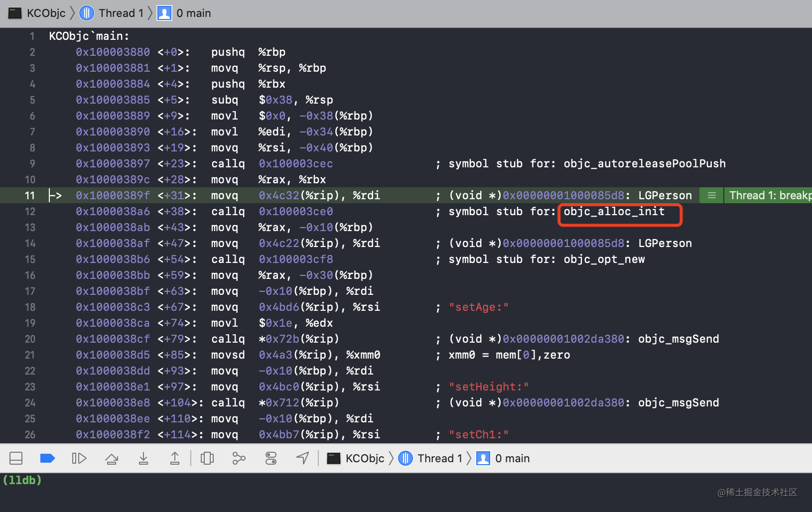The width and height of the screenshot is (812, 512).
Task: Click 'xmm0 = mem[0],zero' comment
Action: coord(509,355)
